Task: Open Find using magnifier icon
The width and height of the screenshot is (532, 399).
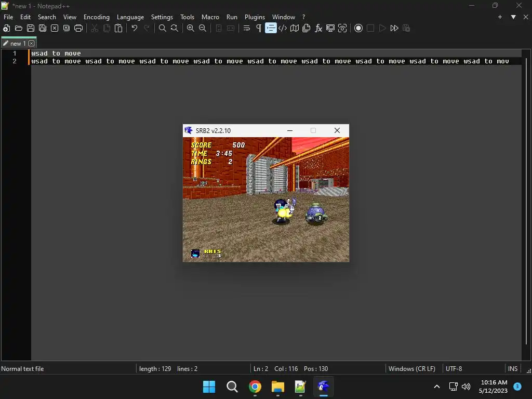Action: [163, 28]
